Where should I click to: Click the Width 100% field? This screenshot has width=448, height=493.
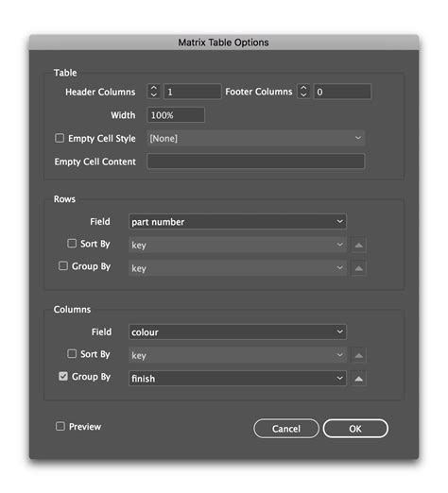point(176,115)
